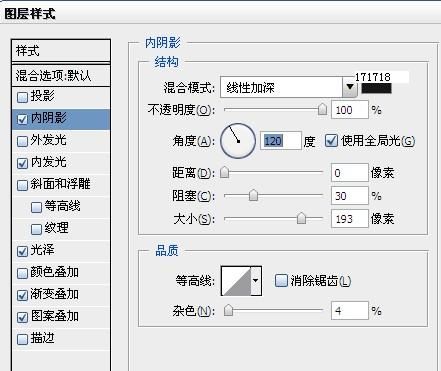Viewport: 441px width, 371px height.
Task: Open the 内发光 inner glow settings row
Action: 61,163
